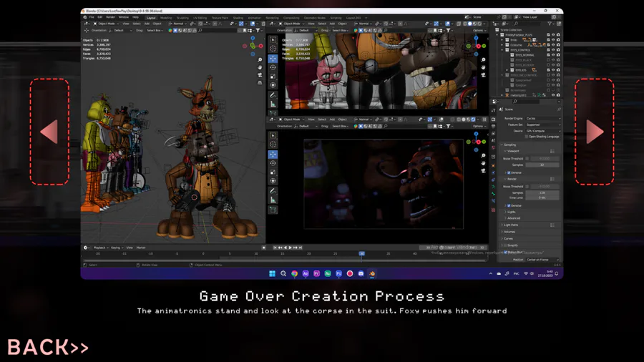Show the previous gallery image with left arrow
This screenshot has width=644, height=362.
49,132
